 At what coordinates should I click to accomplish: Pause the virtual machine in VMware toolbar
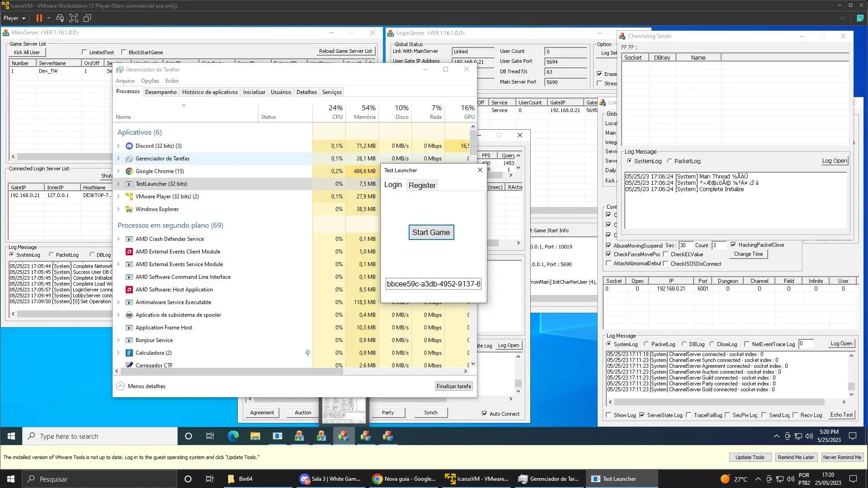point(39,18)
